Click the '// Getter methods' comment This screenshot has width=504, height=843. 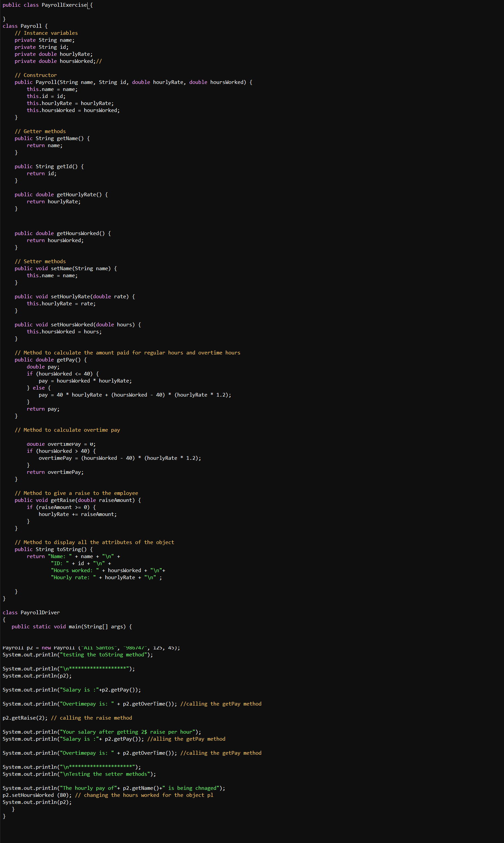pyautogui.click(x=40, y=132)
